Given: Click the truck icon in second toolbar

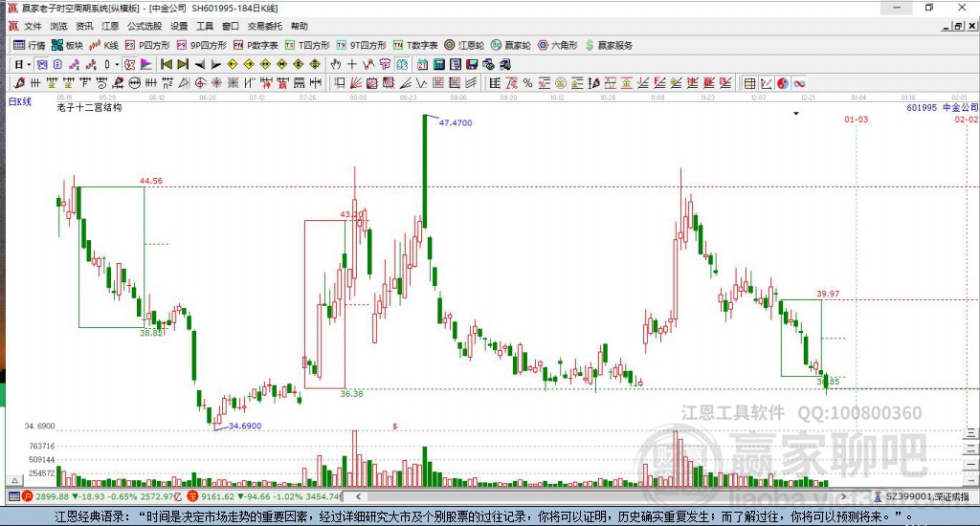Looking at the screenshot, I should pyautogui.click(x=505, y=64).
